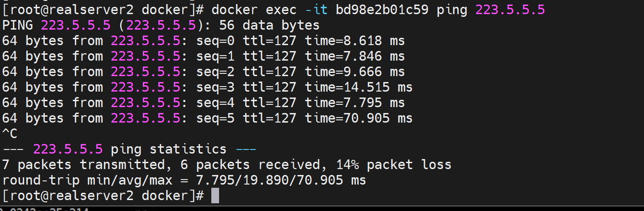Click the time=7.846 ms value
This screenshot has height=211, width=644.
point(355,57)
